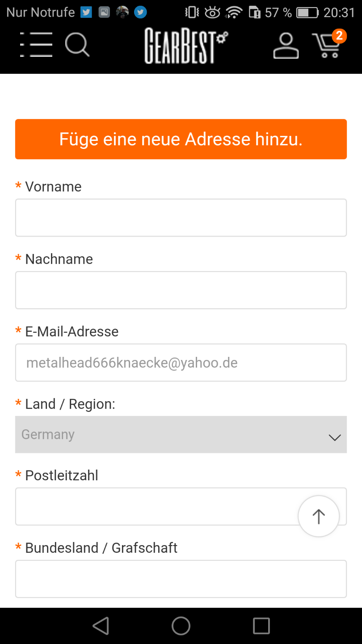The image size is (362, 644).
Task: Tap 'Füge eine neue Adresse hinzu' button
Action: point(181,139)
